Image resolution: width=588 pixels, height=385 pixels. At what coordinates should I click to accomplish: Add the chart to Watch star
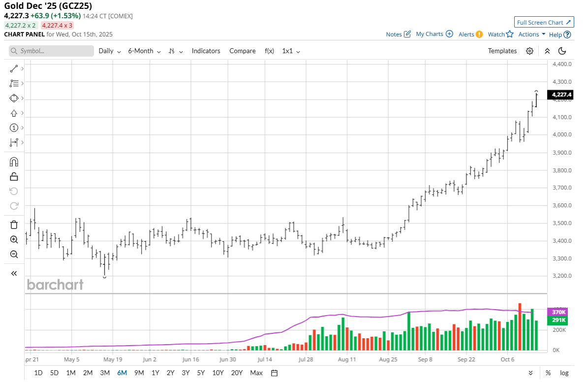(500, 34)
